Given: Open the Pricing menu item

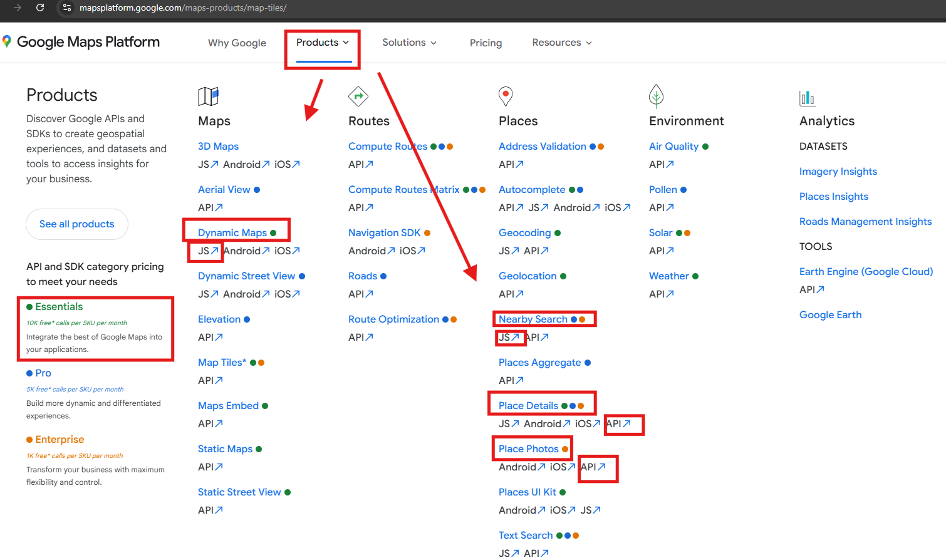Looking at the screenshot, I should [486, 43].
